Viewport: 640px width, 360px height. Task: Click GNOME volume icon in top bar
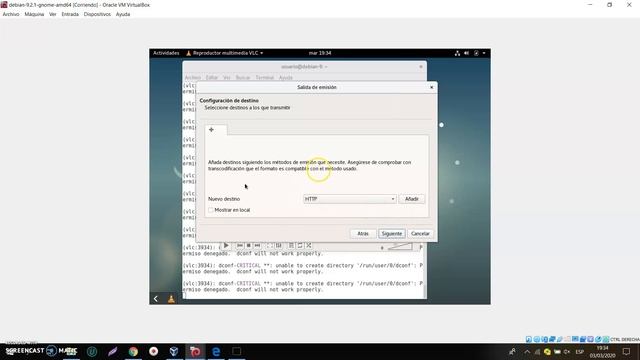pyautogui.click(x=467, y=53)
